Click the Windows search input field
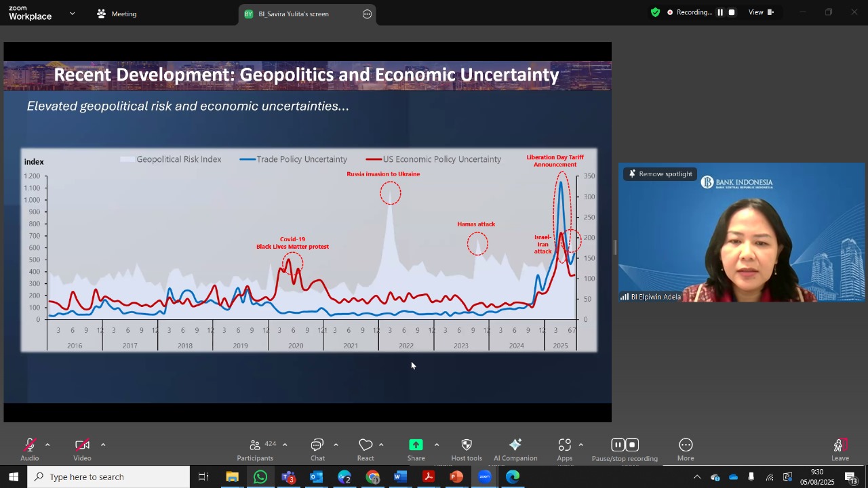Image resolution: width=868 pixels, height=488 pixels. (x=108, y=477)
